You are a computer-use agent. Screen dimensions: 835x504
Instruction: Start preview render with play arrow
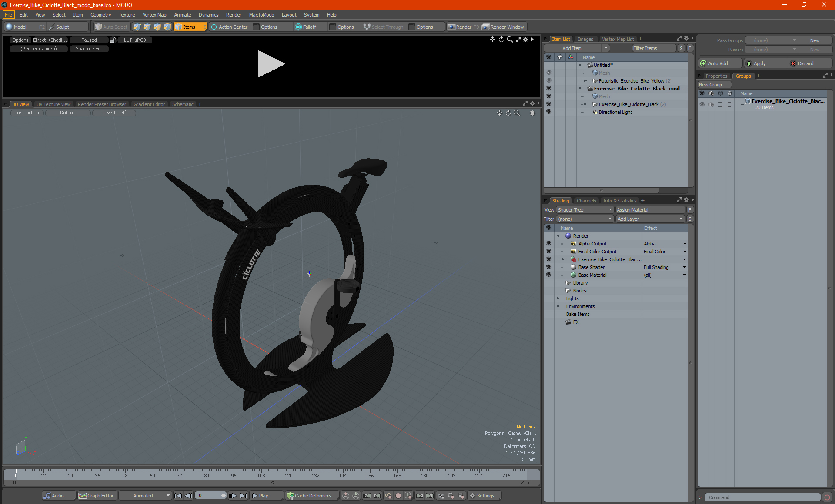[271, 64]
